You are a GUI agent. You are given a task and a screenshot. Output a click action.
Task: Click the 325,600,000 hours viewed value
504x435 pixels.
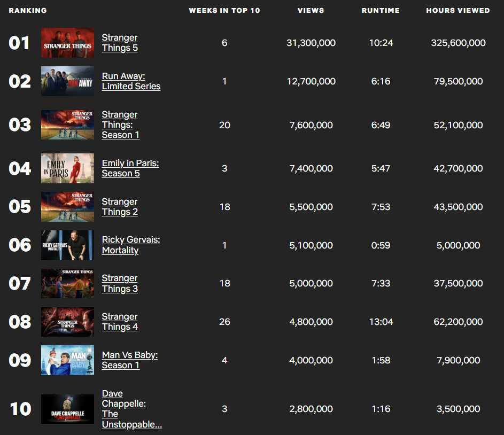coord(458,43)
